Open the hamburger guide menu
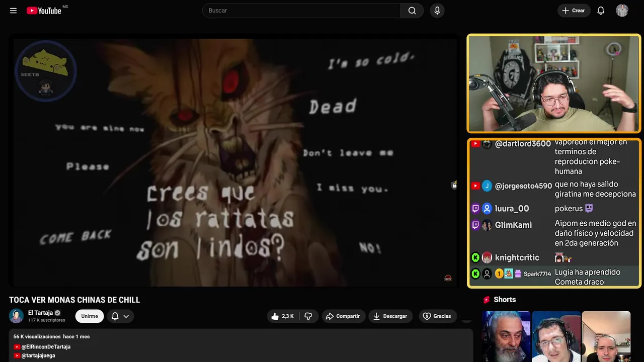The image size is (644, 362). [13, 11]
